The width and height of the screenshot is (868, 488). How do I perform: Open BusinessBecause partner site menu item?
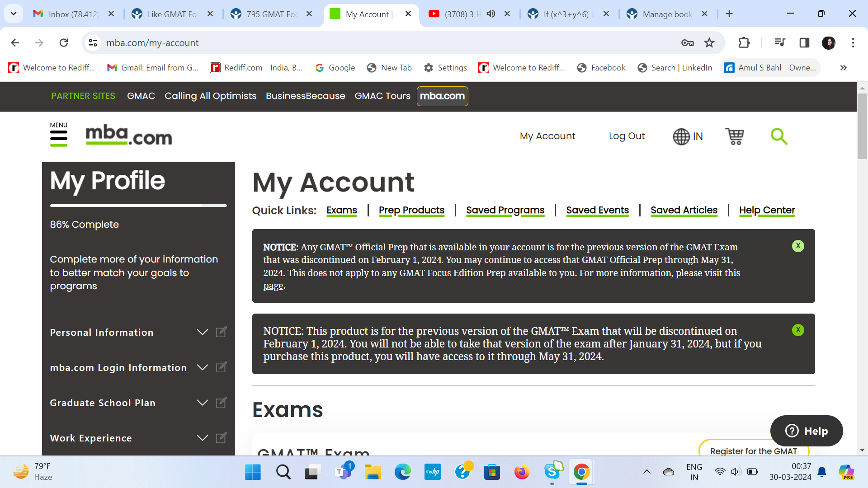305,96
